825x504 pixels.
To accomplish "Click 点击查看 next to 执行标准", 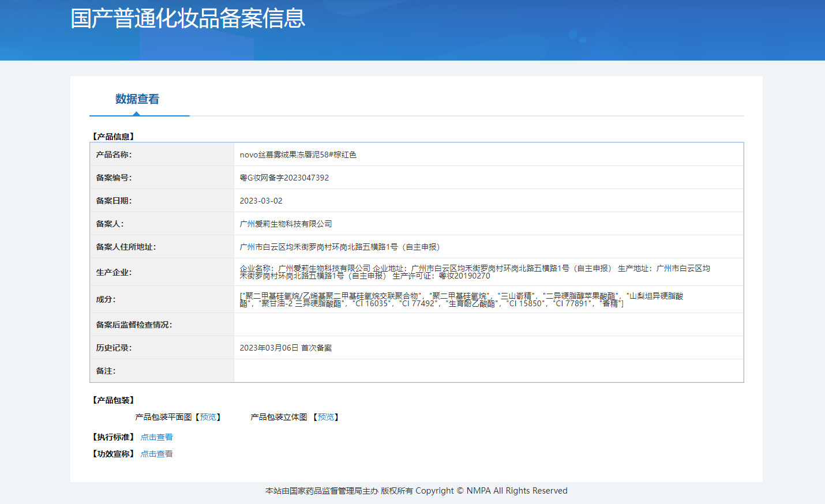I will [x=156, y=437].
